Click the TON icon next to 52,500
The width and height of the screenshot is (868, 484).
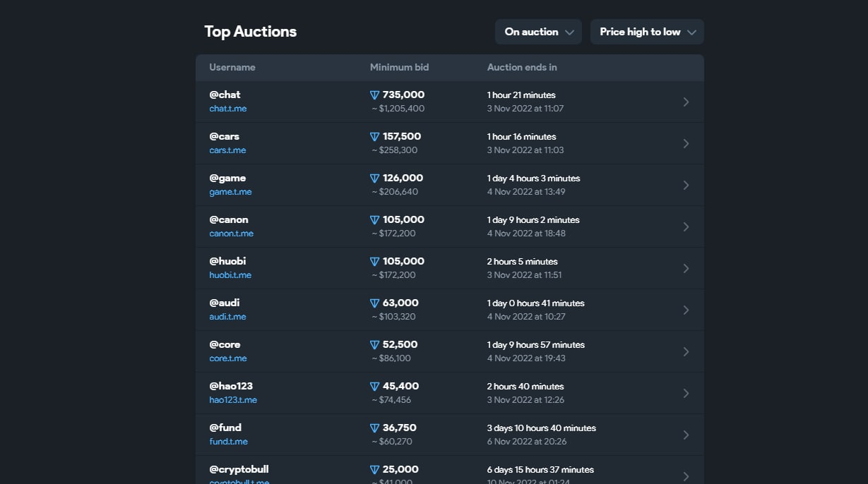(375, 345)
